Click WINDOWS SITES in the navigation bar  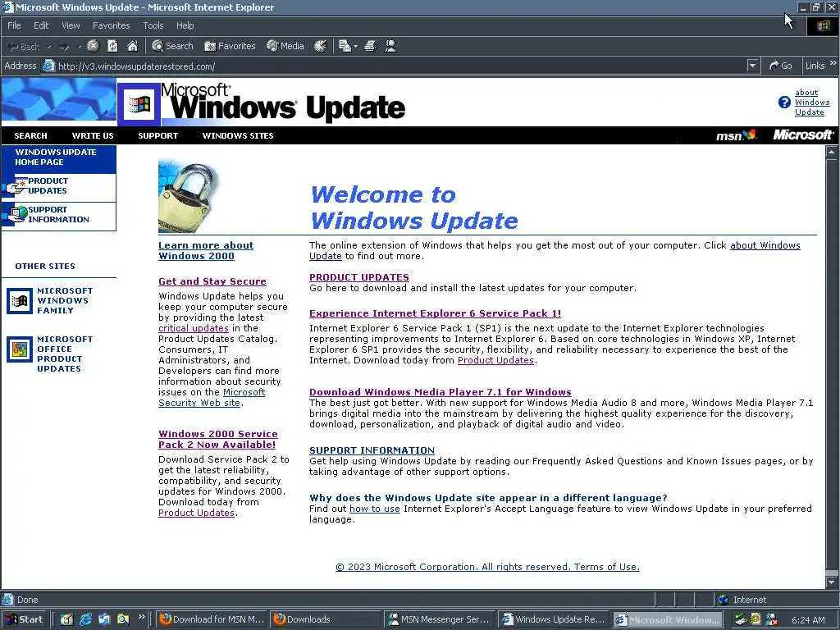click(x=238, y=136)
